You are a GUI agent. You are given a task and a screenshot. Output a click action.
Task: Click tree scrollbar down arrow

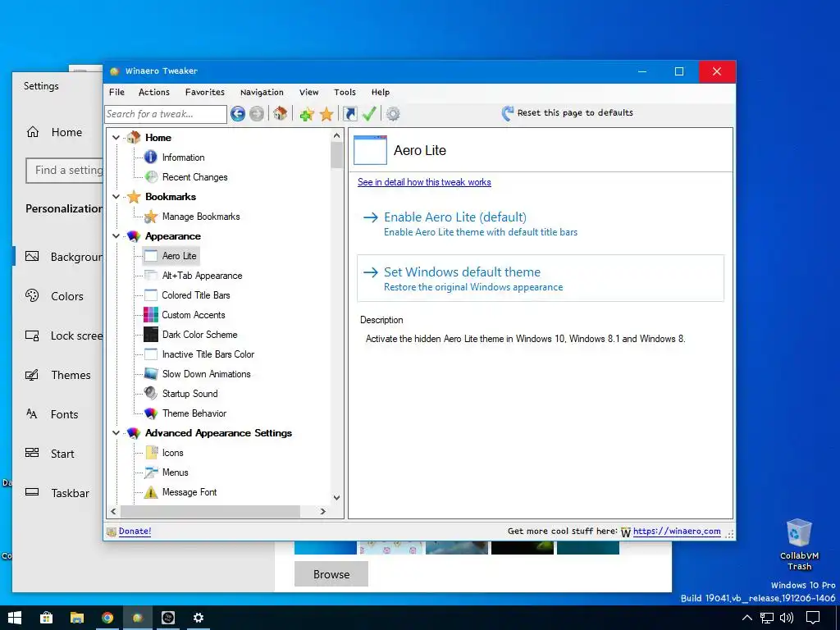pos(336,498)
